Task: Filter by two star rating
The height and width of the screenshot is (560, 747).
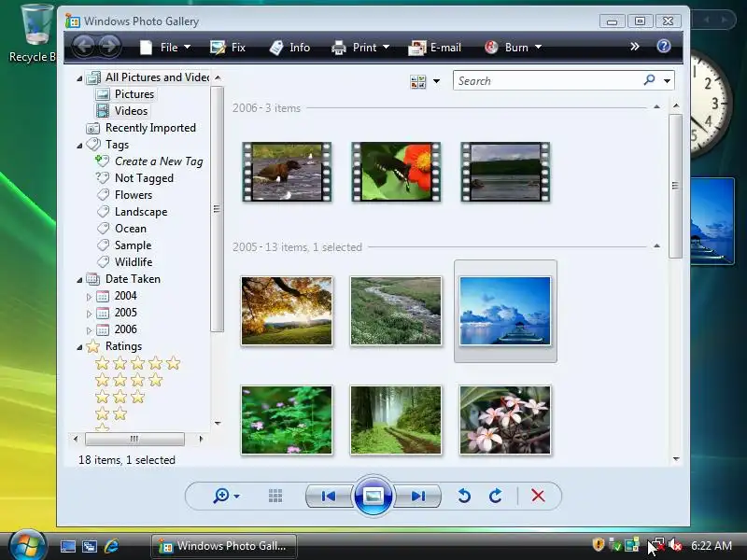Action: (x=111, y=413)
